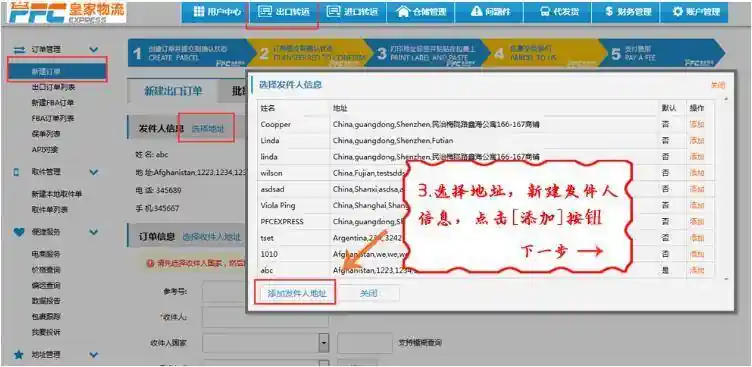Click the star icon beside 地址管理

19,355
